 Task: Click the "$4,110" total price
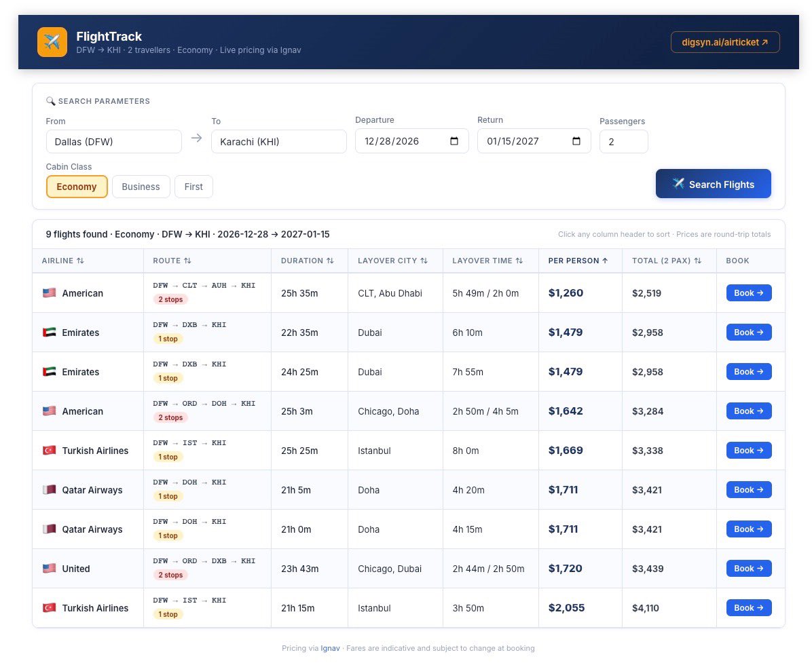[x=645, y=607]
